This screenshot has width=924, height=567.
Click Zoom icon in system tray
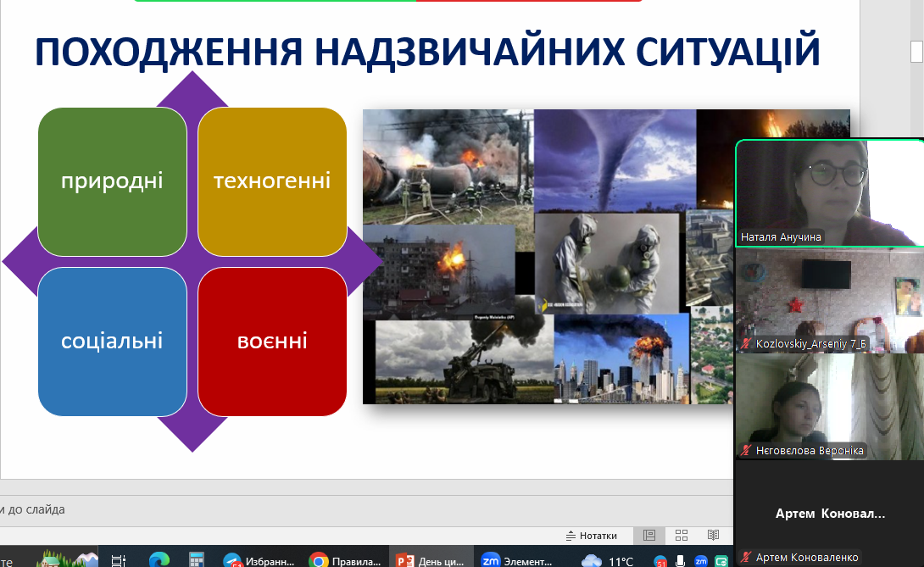click(x=701, y=561)
